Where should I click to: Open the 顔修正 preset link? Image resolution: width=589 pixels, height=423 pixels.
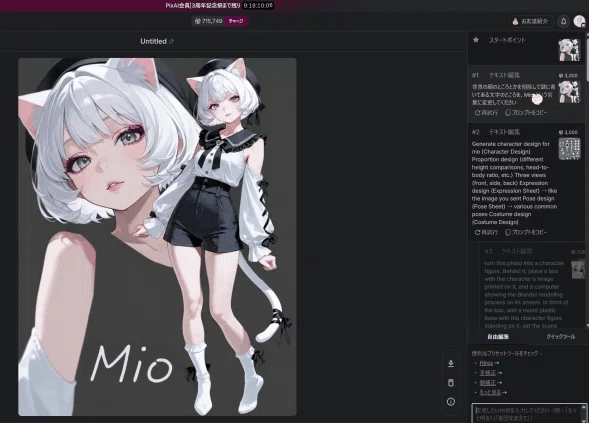[x=488, y=382]
